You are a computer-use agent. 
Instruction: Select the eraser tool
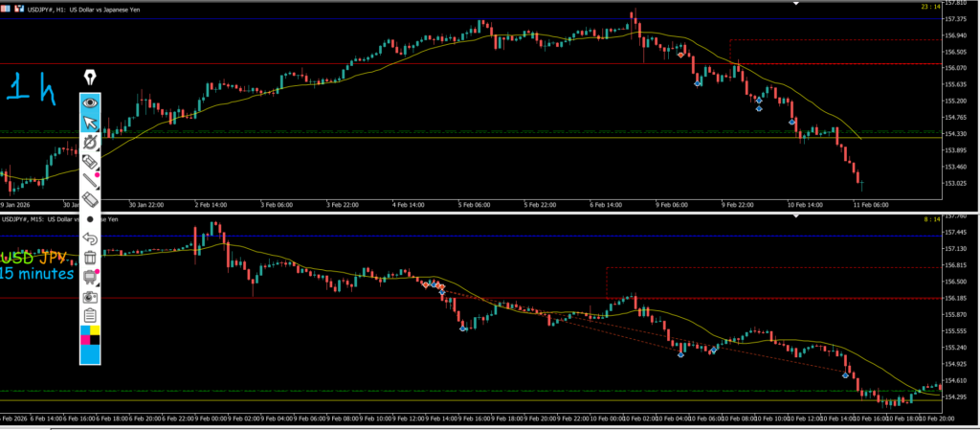(91, 199)
